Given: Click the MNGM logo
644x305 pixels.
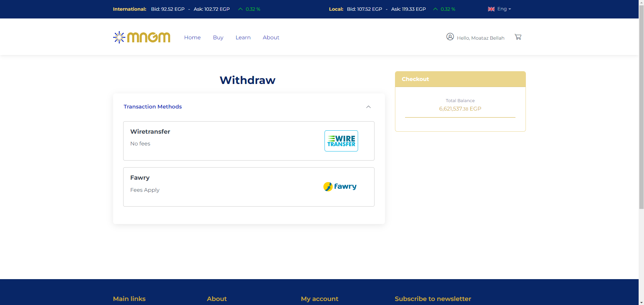Looking at the screenshot, I should coord(142,37).
